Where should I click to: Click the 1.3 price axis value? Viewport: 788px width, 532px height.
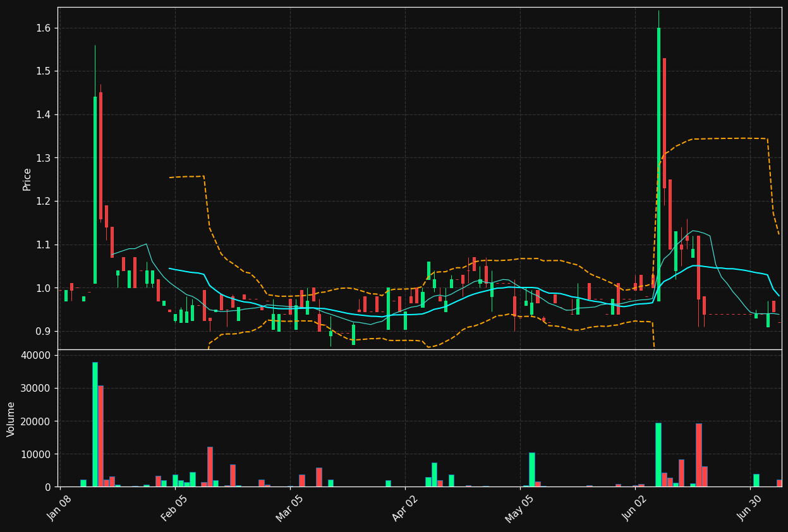[x=44, y=158]
